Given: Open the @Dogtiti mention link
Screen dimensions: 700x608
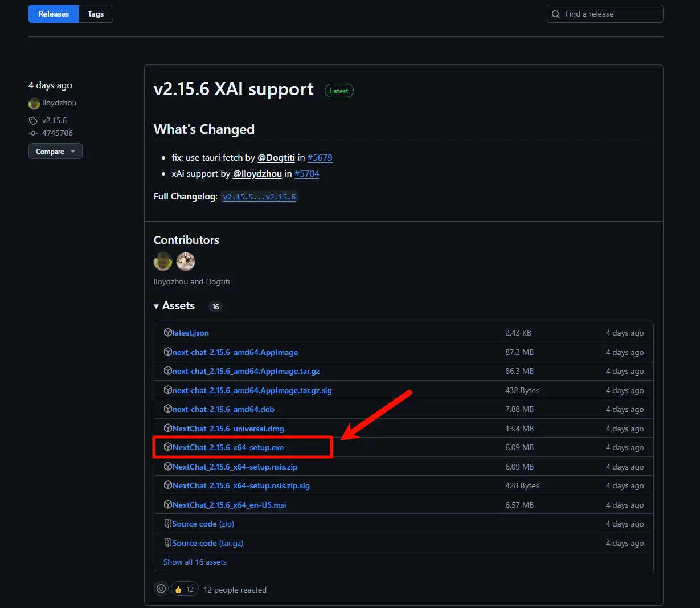Looking at the screenshot, I should click(276, 158).
